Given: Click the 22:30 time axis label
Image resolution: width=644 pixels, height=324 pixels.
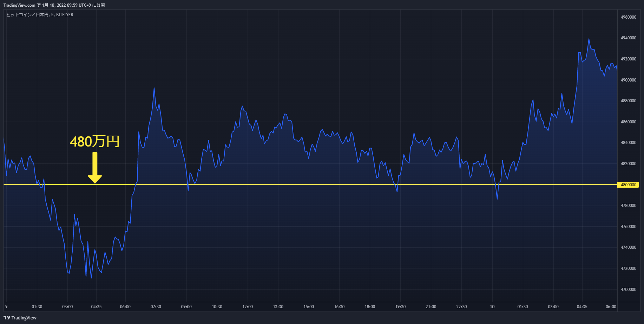Looking at the screenshot, I should 461,307.
